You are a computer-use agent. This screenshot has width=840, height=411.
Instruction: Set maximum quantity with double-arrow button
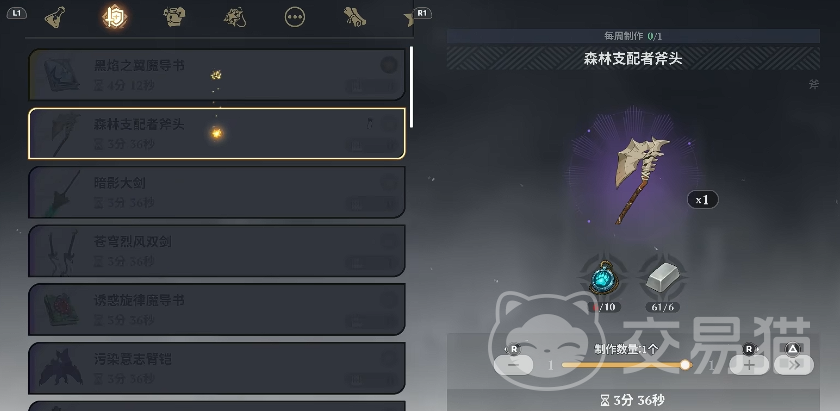793,365
